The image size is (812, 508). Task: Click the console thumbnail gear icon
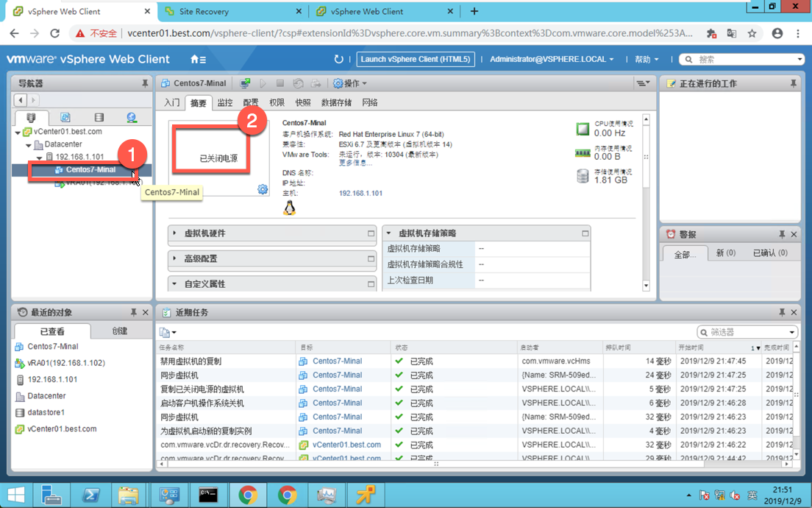[263, 189]
